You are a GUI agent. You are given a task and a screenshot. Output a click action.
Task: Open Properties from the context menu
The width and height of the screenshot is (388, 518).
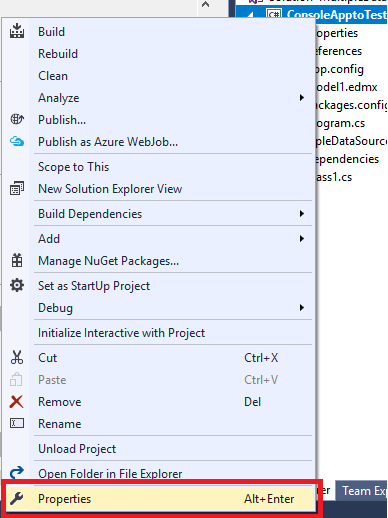coord(158,499)
